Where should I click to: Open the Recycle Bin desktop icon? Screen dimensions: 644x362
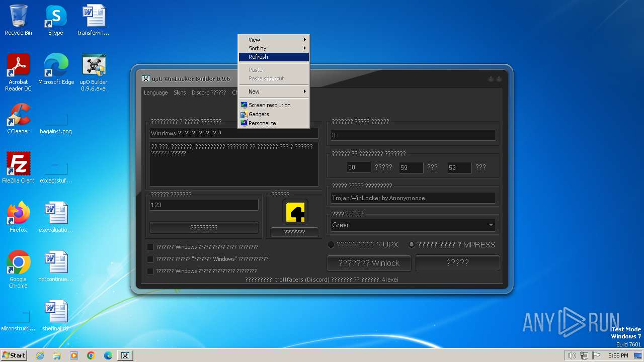pyautogui.click(x=18, y=20)
